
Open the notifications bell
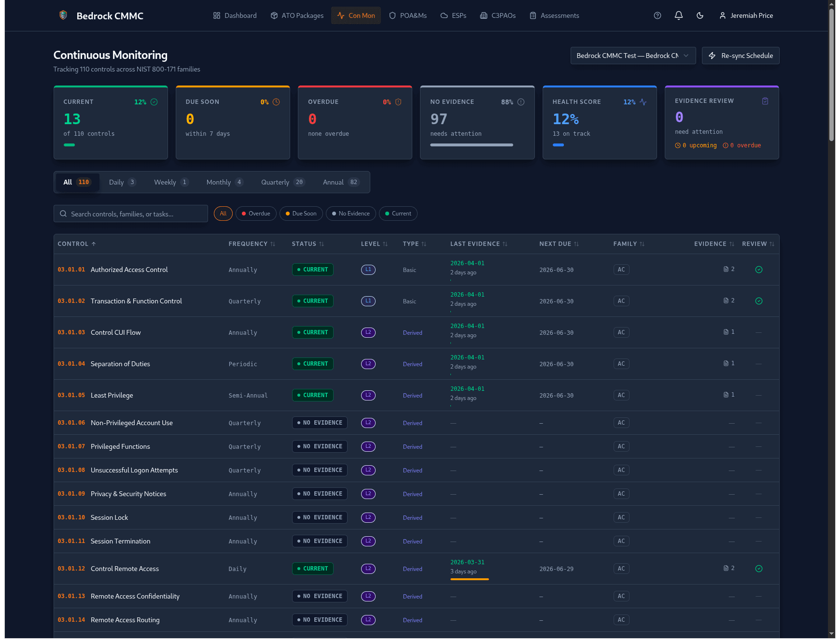[678, 15]
